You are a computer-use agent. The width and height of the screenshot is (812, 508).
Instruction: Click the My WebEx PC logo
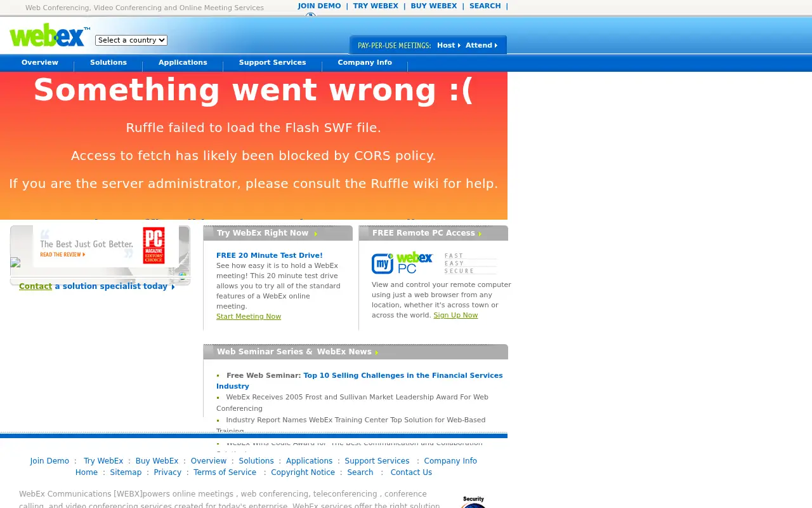pyautogui.click(x=403, y=263)
